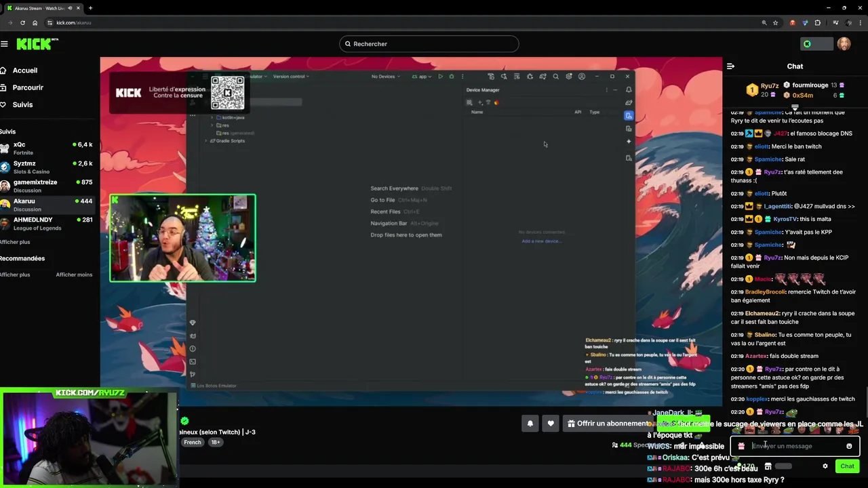Select the followed channel Akaruu
The image size is (868, 488).
click(46, 205)
